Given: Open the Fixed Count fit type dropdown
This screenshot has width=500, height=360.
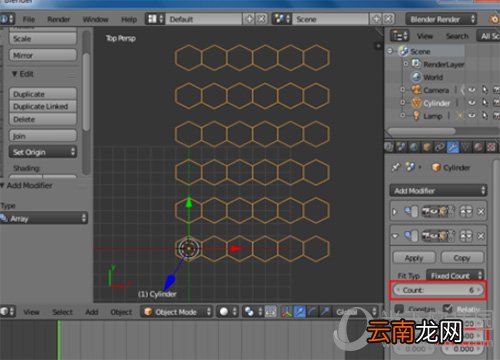Looking at the screenshot, I should tap(455, 275).
